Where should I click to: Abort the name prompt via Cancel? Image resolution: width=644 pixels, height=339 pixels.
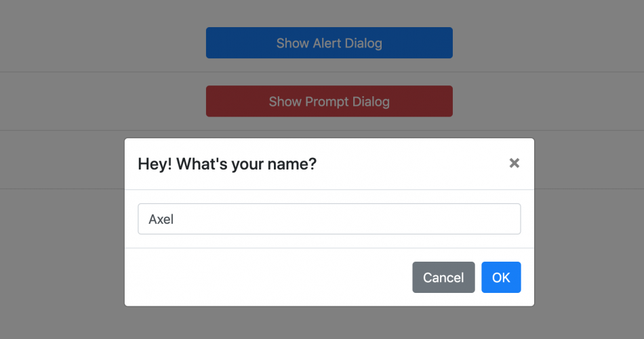click(443, 277)
